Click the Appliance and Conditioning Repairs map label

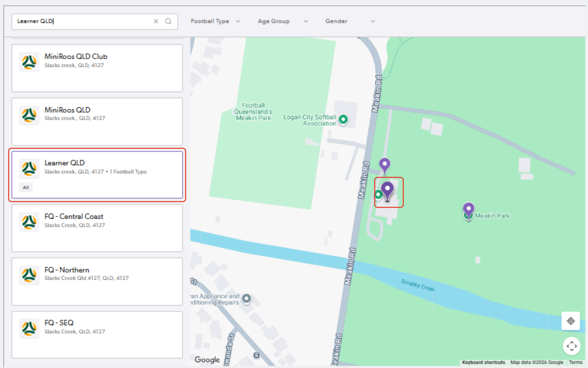[215, 299]
